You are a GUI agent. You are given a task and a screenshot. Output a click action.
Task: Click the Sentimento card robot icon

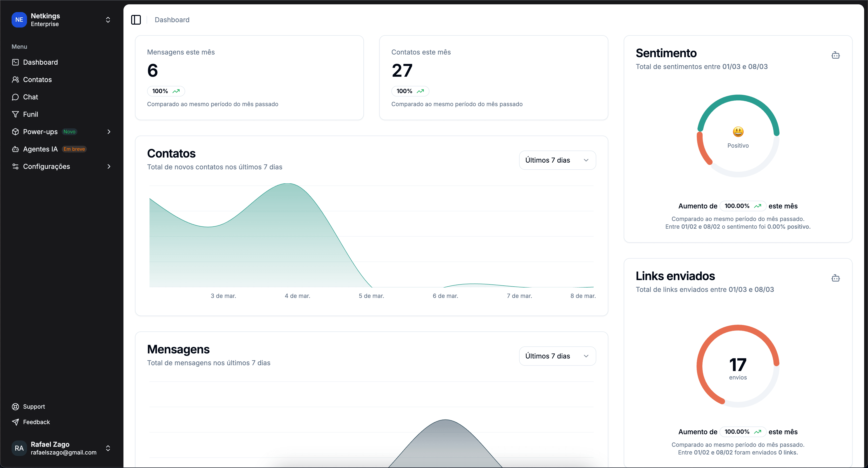pos(835,55)
